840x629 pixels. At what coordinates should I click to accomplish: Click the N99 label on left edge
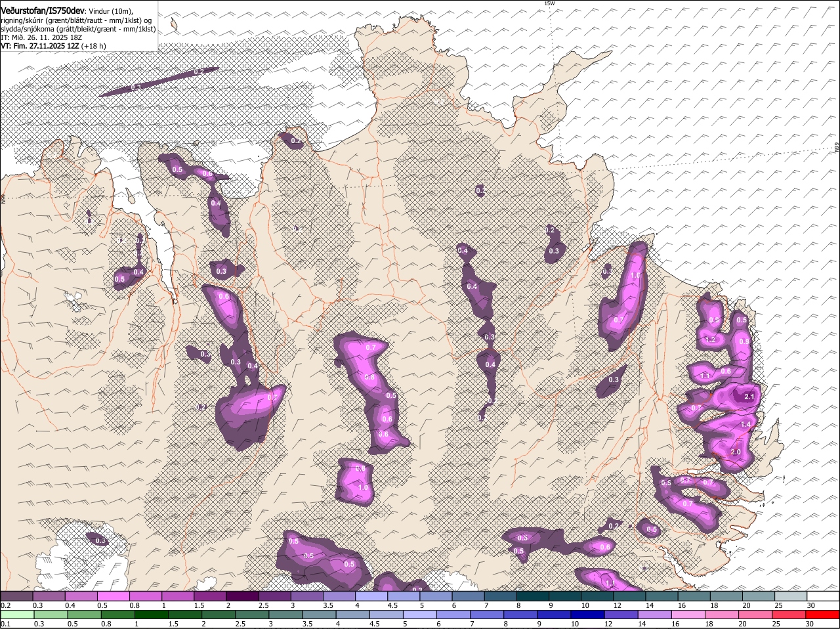(3, 198)
